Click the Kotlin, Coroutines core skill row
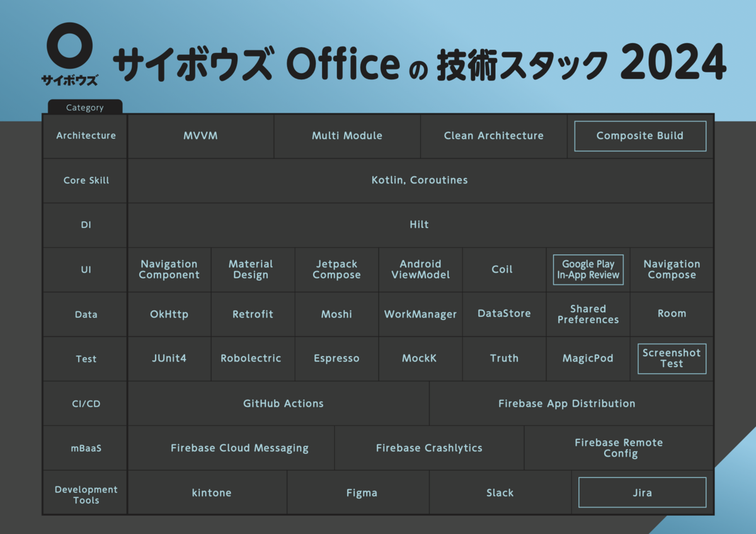 pyautogui.click(x=419, y=180)
